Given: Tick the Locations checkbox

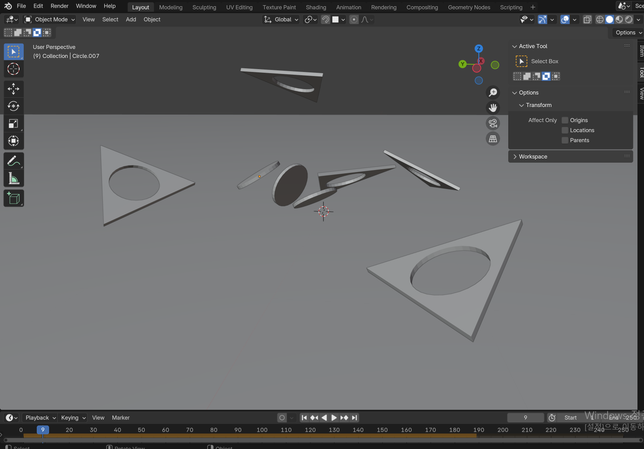Looking at the screenshot, I should [x=565, y=130].
